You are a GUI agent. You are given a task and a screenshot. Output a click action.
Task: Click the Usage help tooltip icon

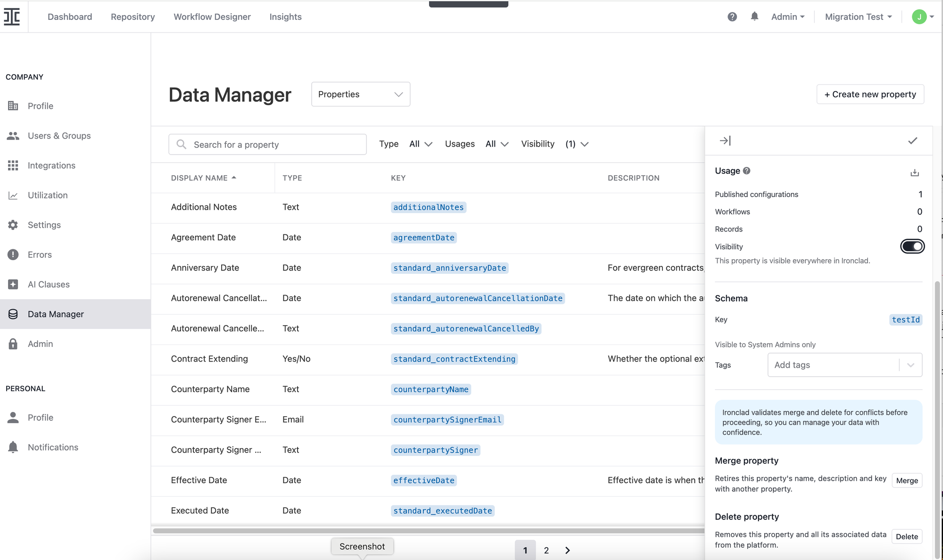point(747,171)
